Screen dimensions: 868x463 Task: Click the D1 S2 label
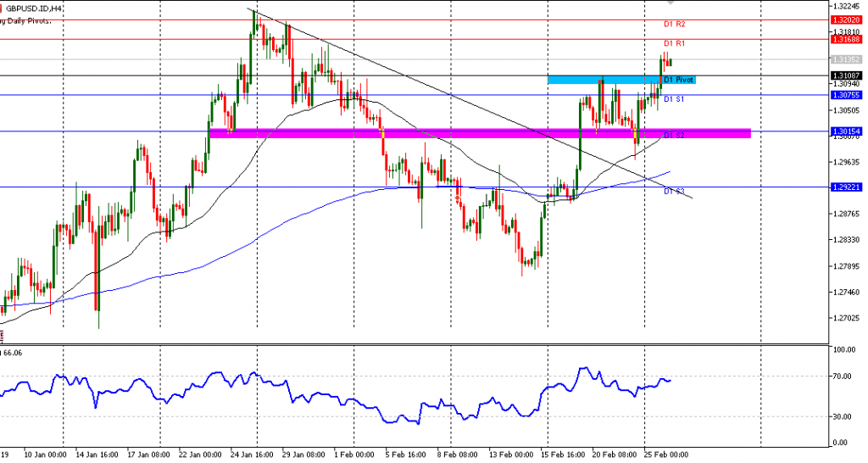coord(674,136)
